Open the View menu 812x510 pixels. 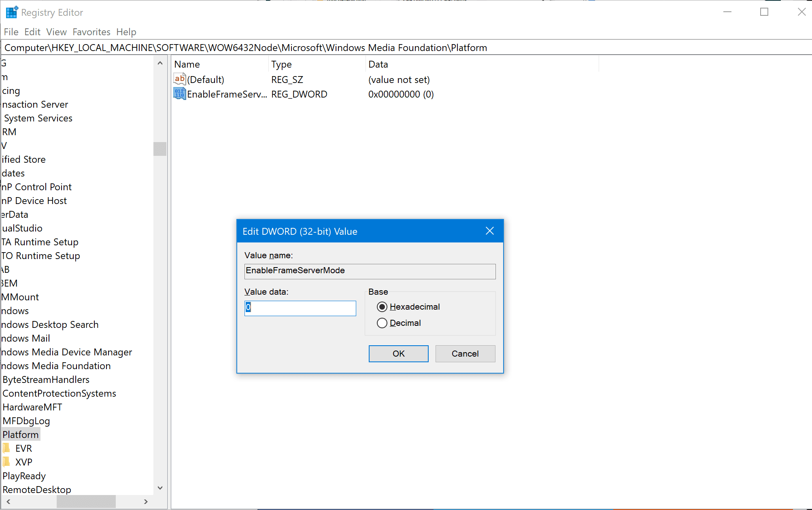point(56,32)
